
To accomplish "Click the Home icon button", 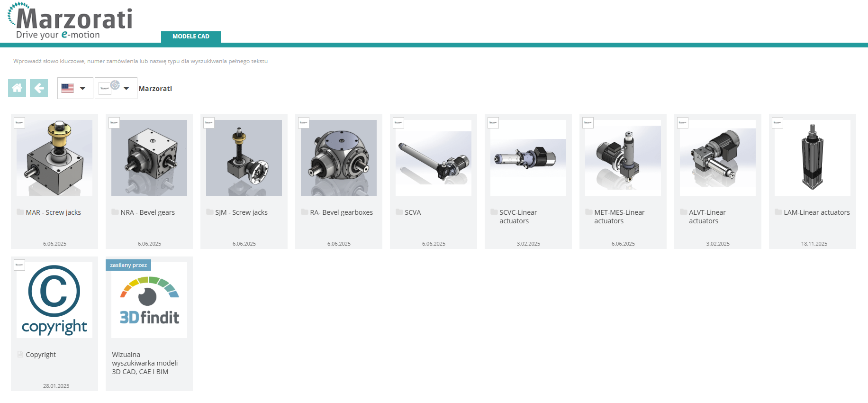I will (x=17, y=88).
